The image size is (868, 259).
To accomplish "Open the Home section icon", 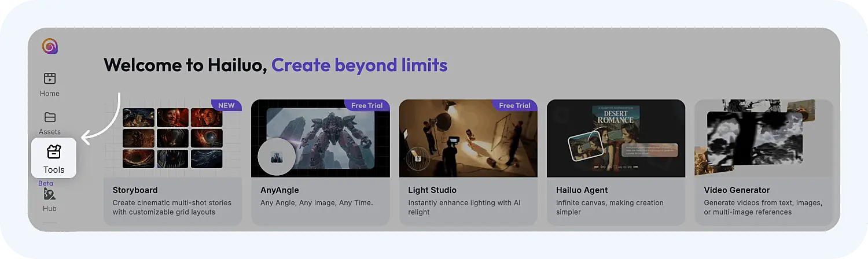I will click(50, 79).
